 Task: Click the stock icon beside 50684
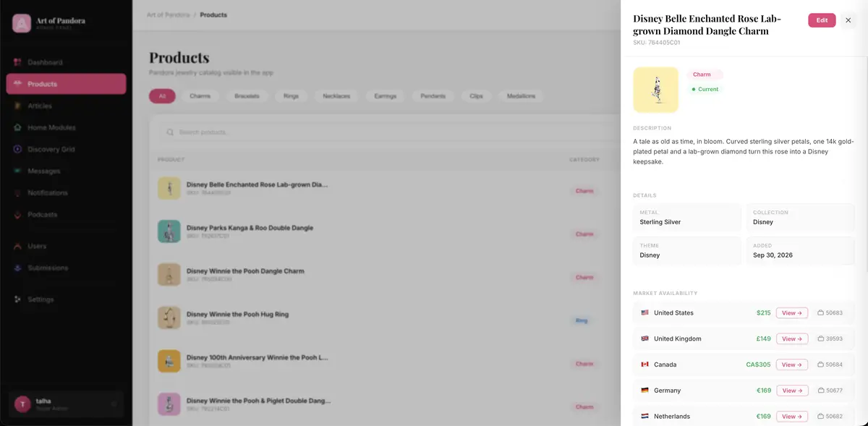[821, 365]
